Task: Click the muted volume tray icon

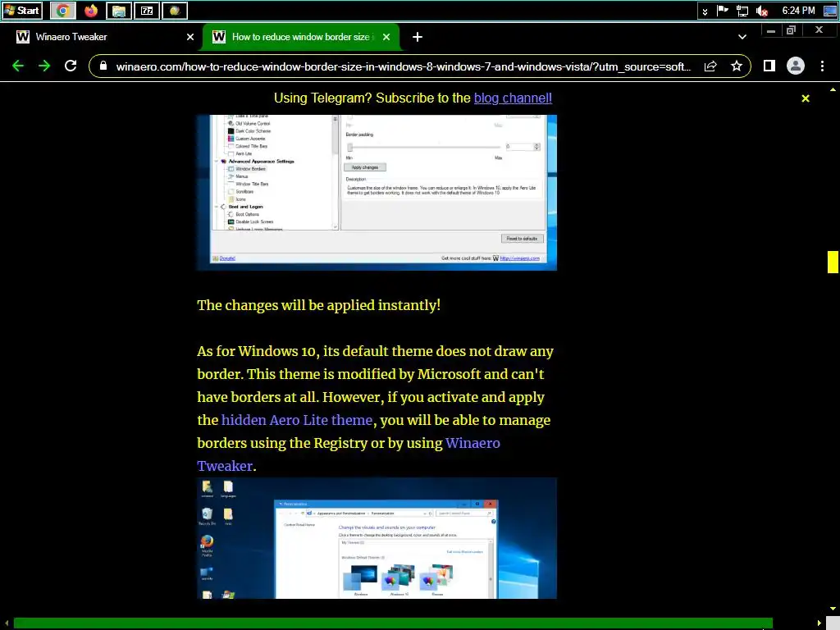Action: tap(762, 10)
